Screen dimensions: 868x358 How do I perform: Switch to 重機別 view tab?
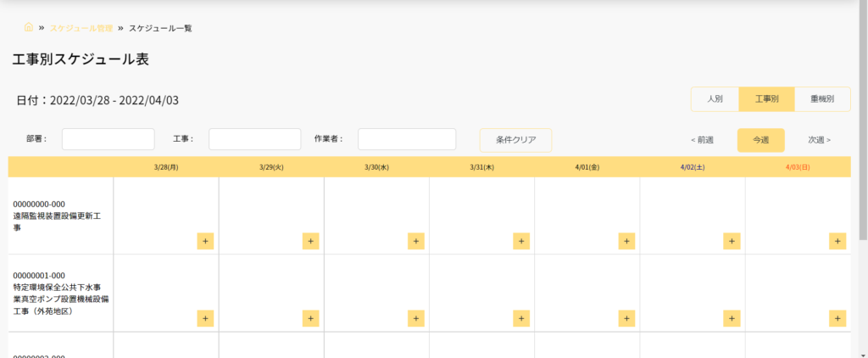pyautogui.click(x=822, y=99)
